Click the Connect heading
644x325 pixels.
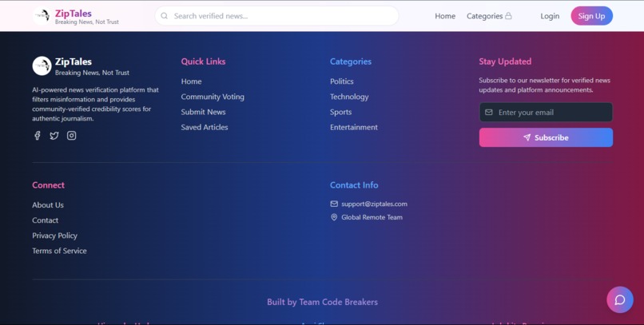(x=49, y=185)
